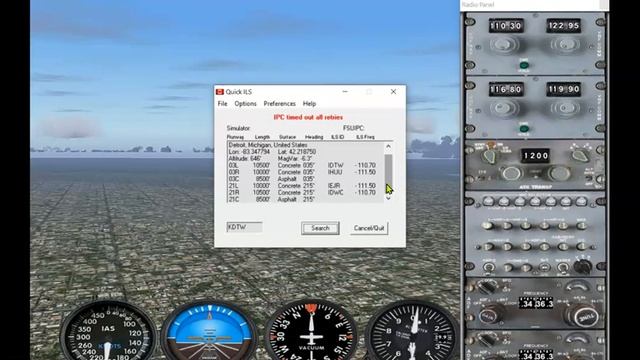The image size is (640, 360).
Task: Turn the right transponder code knob
Action: tap(559, 174)
